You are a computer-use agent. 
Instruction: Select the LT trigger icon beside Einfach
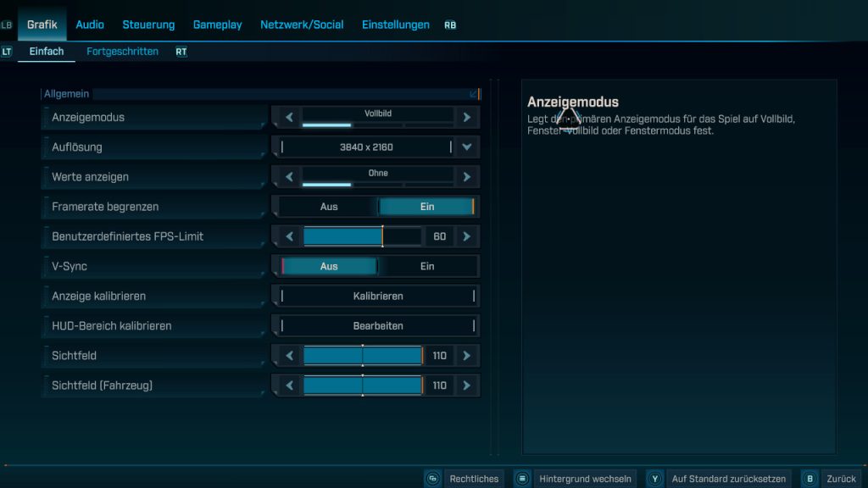7,51
